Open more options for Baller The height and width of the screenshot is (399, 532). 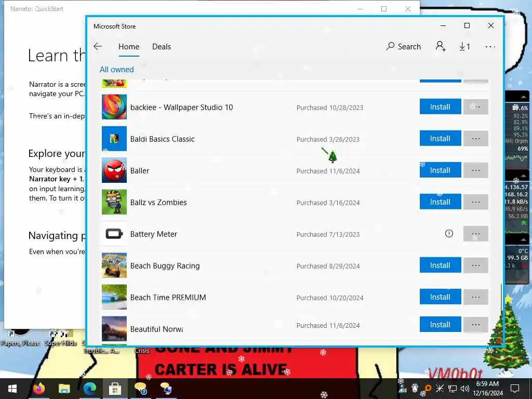pyautogui.click(x=476, y=170)
